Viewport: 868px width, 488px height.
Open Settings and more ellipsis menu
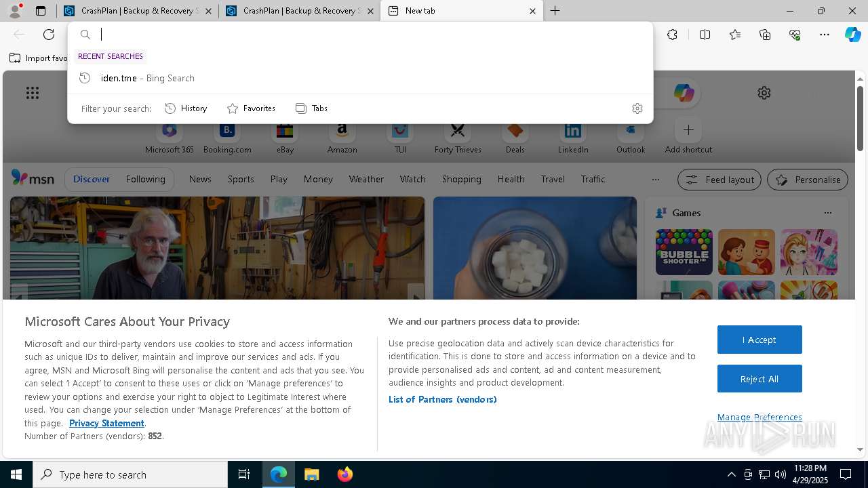(825, 35)
